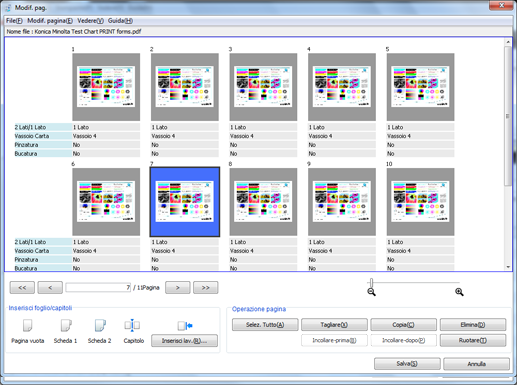Viewport: 517px width, 385px height.
Task: Click the Incollare-prima button
Action: [x=334, y=340]
